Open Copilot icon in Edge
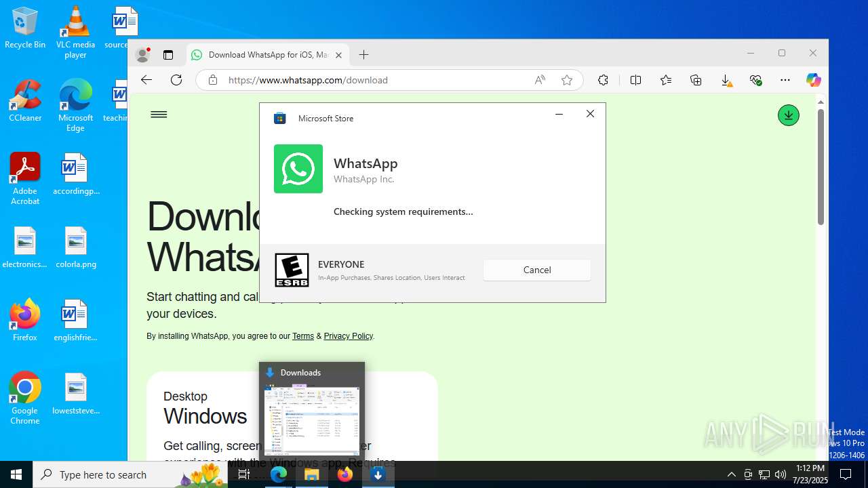Screen dimensions: 868x488 coord(813,80)
